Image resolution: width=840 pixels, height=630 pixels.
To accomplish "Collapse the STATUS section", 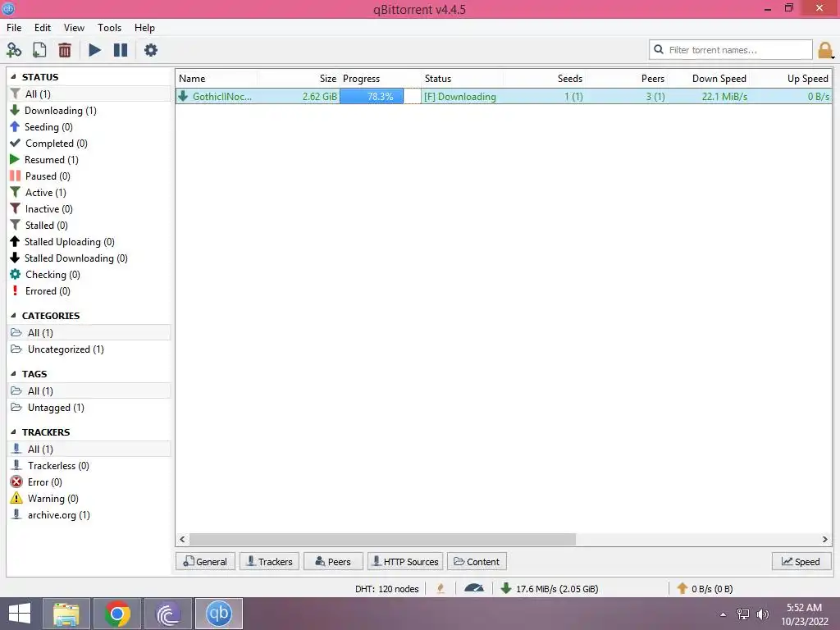I will 13,76.
